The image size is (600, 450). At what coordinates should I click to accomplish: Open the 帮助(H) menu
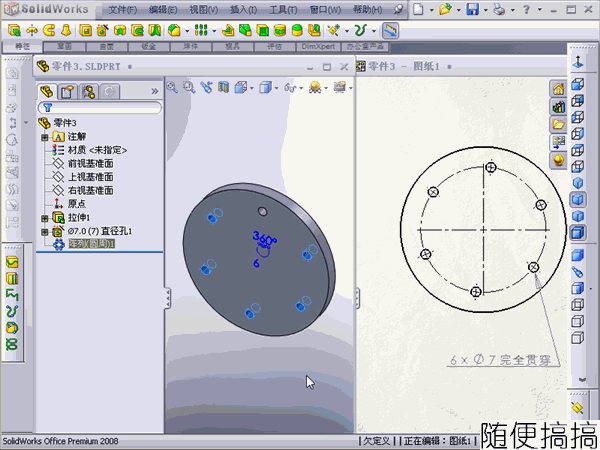point(367,10)
